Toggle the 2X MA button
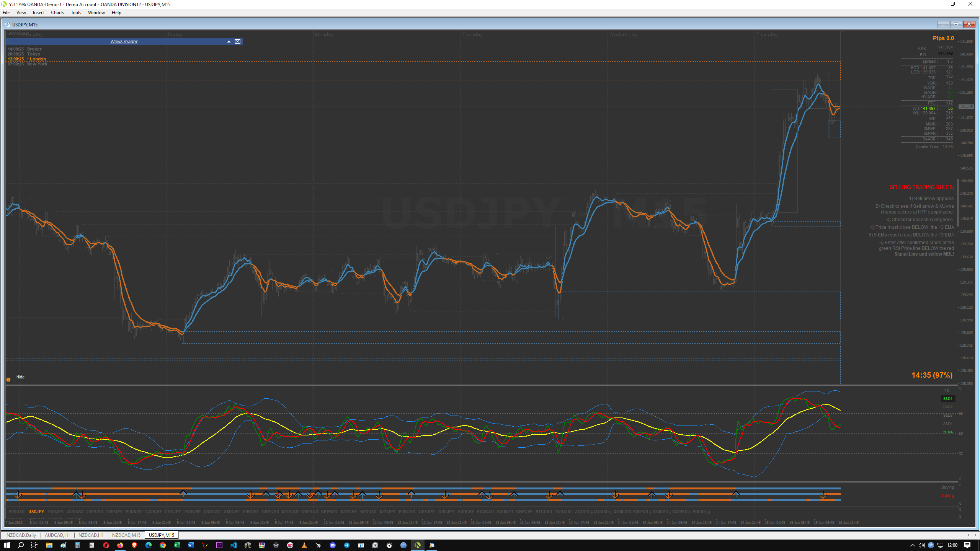Image resolution: width=980 pixels, height=551 pixels. click(947, 432)
